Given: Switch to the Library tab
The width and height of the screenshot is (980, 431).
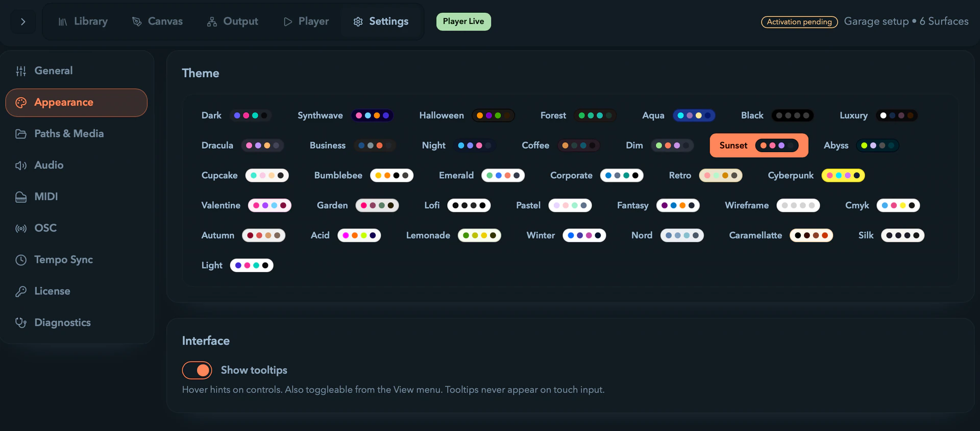Looking at the screenshot, I should pos(83,21).
